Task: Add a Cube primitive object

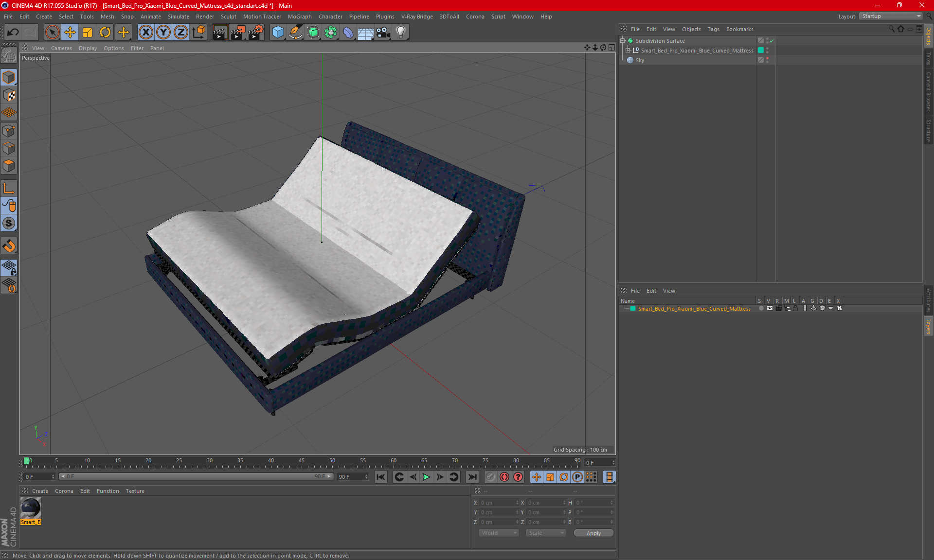Action: 278,33
